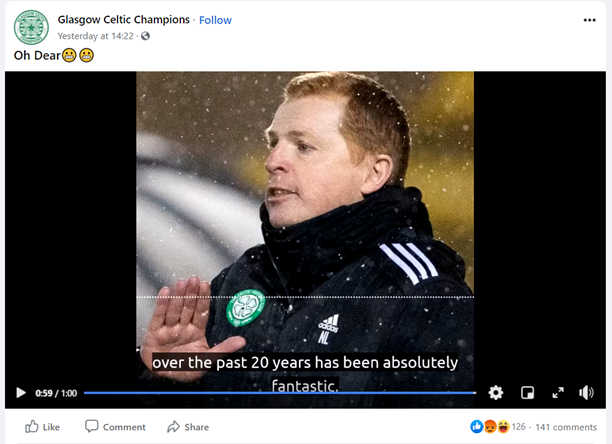Screen dimensions: 612x444
Task: Click the Comment button
Action: [115, 427]
